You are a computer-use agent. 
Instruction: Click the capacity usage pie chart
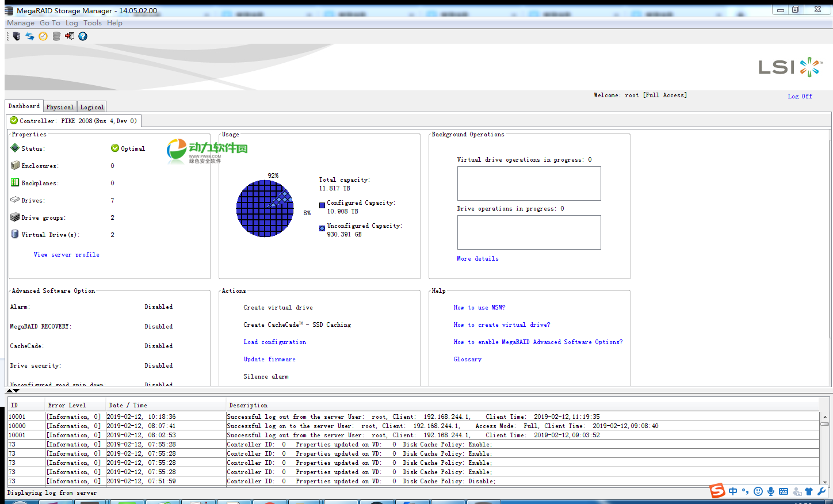point(265,208)
